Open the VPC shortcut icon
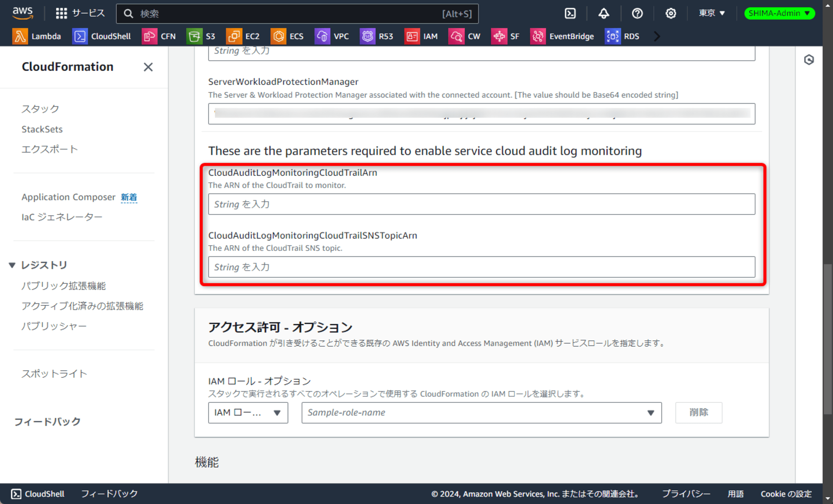This screenshot has height=504, width=833. 322,36
